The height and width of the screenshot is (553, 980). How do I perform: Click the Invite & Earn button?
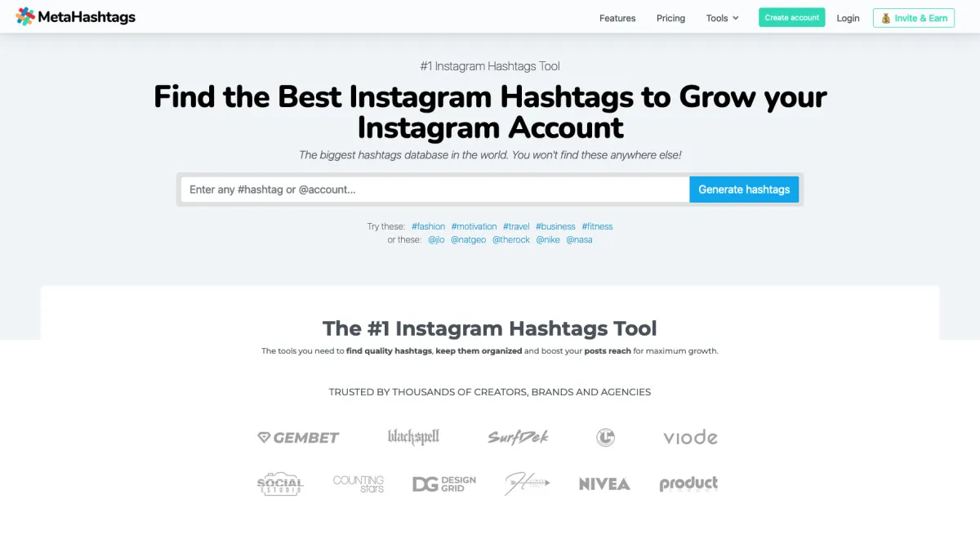click(913, 18)
